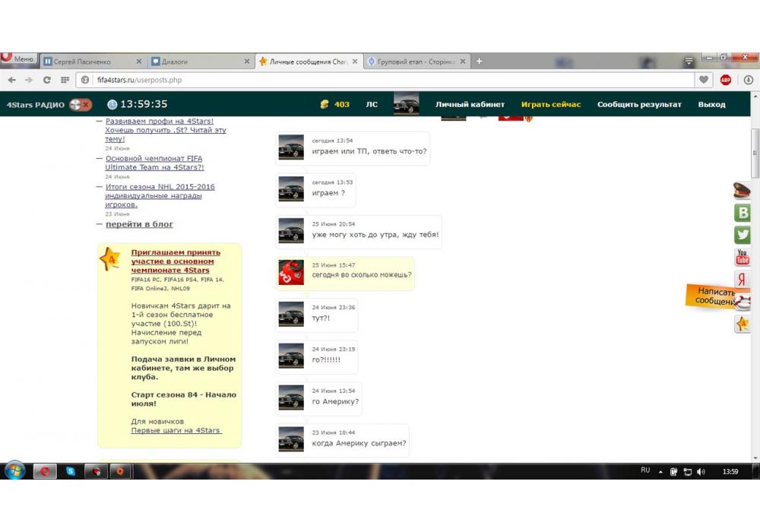Click the Играть сейчас link
This screenshot has width=760, height=532.
tap(550, 104)
